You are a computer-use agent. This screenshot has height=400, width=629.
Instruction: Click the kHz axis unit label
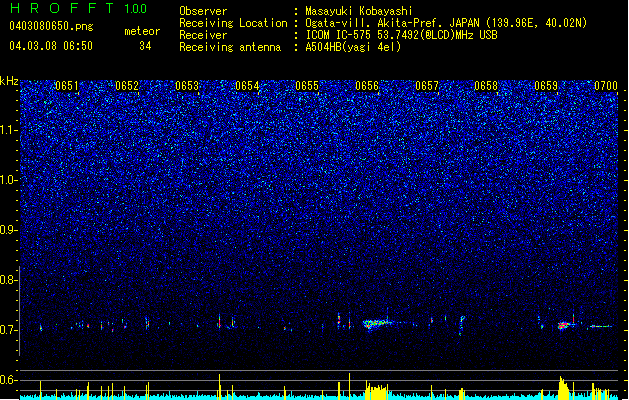click(9, 81)
